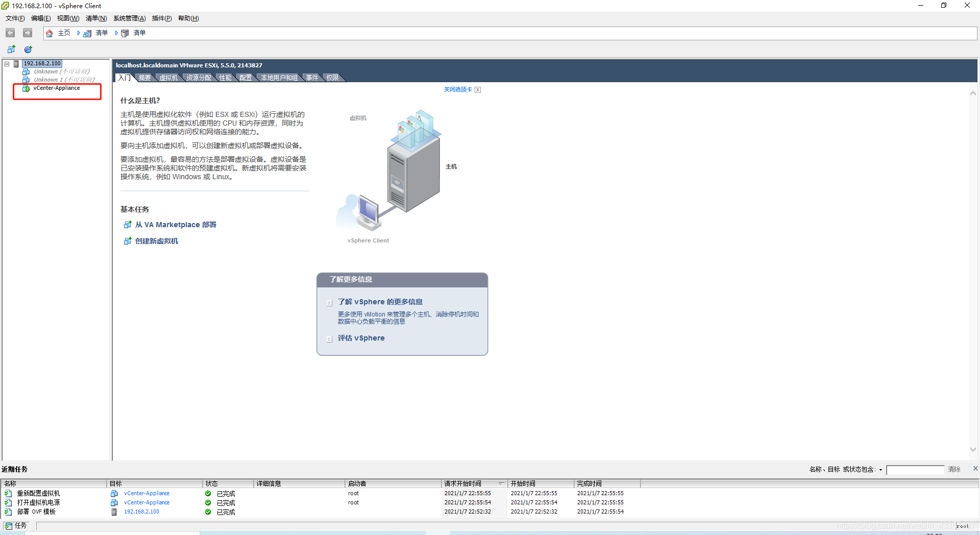The image size is (980, 535).
Task: Click the navigate forward arrow button
Action: coord(28,33)
